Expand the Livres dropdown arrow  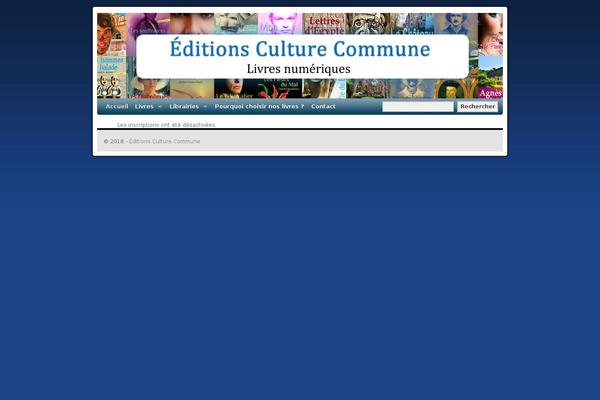click(160, 107)
